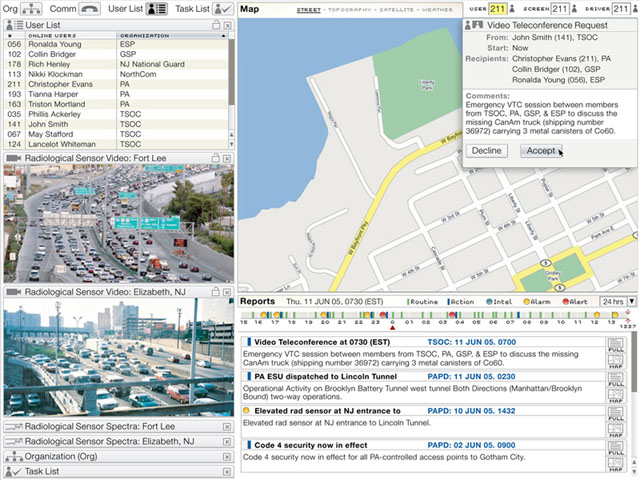
Task: Click the yellow alarm marker near hour 12
Action: point(597,315)
